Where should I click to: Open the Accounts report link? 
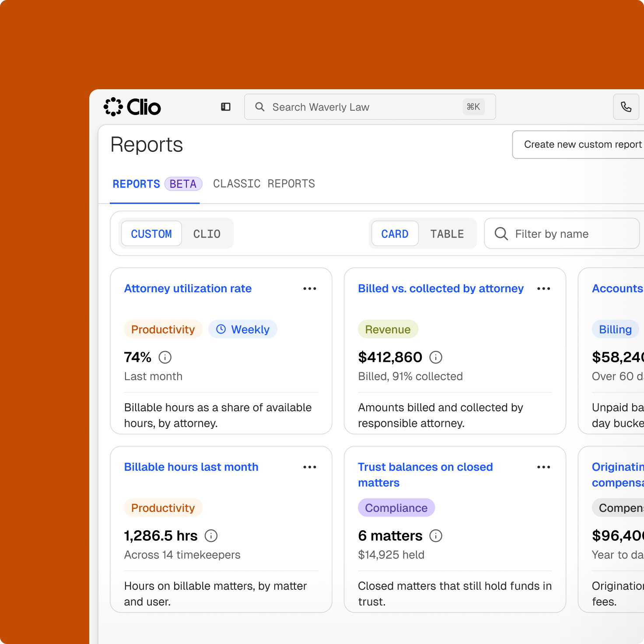pyautogui.click(x=618, y=289)
